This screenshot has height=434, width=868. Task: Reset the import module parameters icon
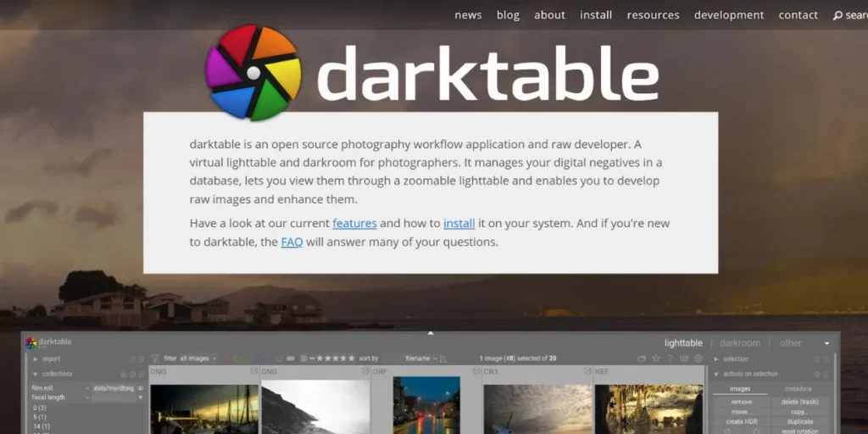click(x=132, y=359)
